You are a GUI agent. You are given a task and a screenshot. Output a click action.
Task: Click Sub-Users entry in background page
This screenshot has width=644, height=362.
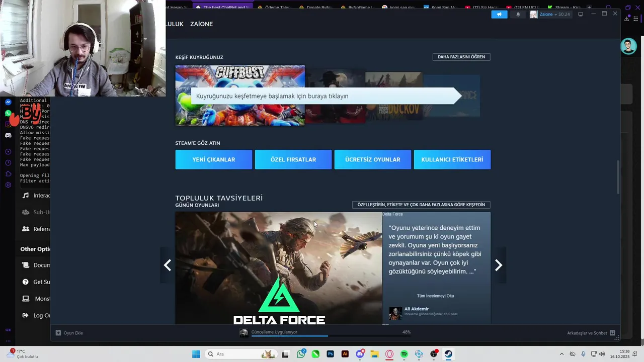point(36,212)
